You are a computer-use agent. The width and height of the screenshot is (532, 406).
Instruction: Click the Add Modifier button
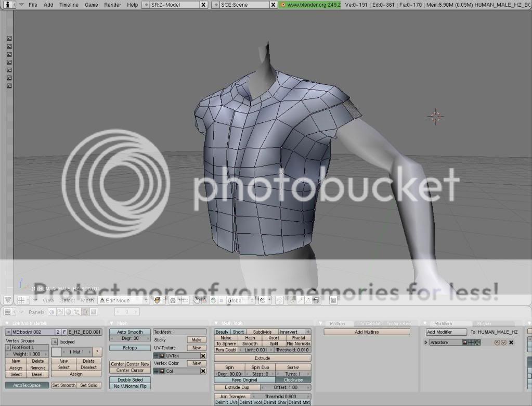[x=446, y=332]
